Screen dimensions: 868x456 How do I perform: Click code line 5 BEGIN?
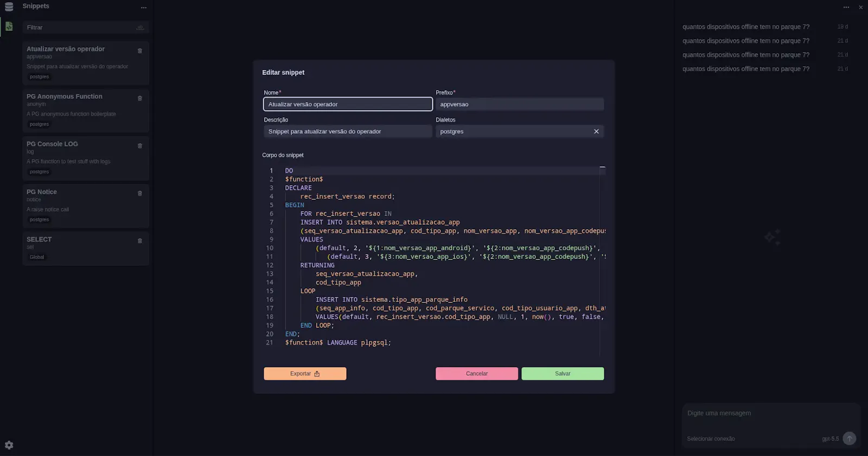(x=295, y=205)
